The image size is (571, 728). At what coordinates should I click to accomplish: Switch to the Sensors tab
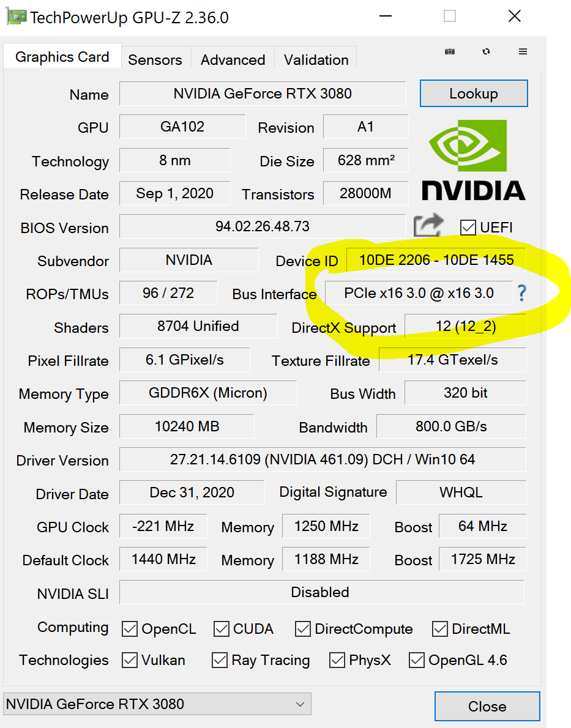155,59
